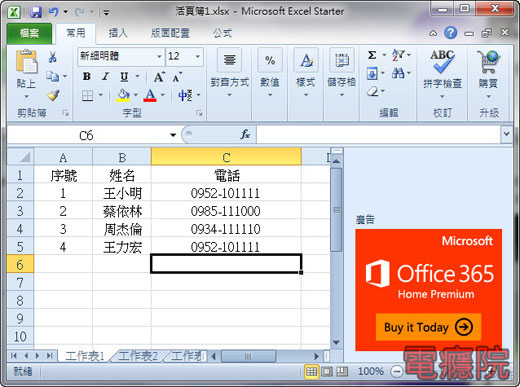
Task: Cut selection with the scissors icon
Action: click(52, 57)
